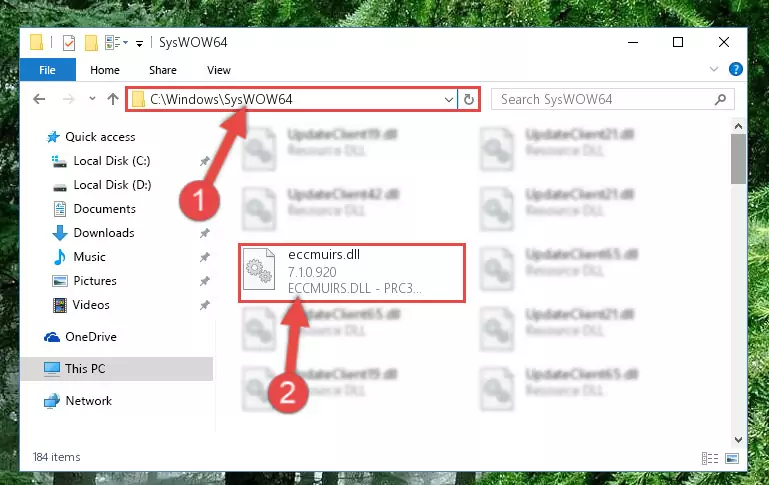
Task: Go back with the Back arrow
Action: 39,100
